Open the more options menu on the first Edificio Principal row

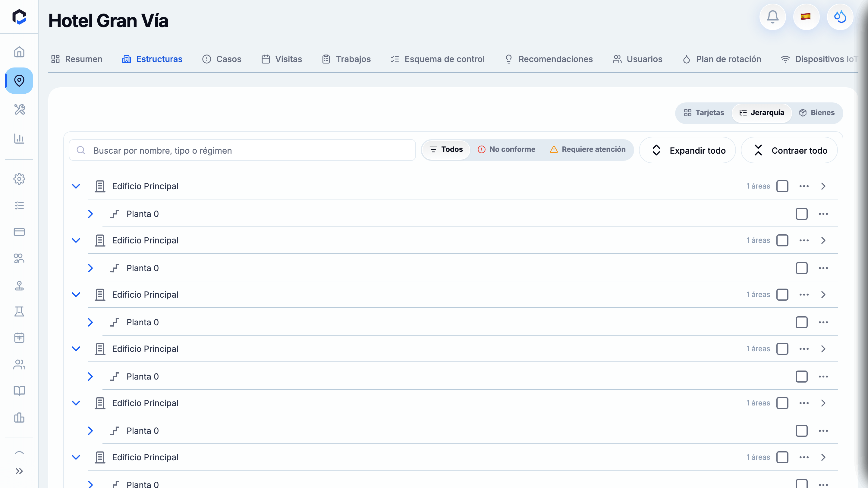pyautogui.click(x=804, y=186)
